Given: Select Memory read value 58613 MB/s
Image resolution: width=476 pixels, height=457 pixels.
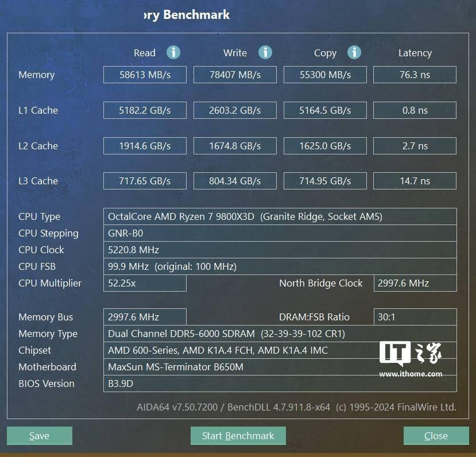Looking at the screenshot, I should 145,75.
